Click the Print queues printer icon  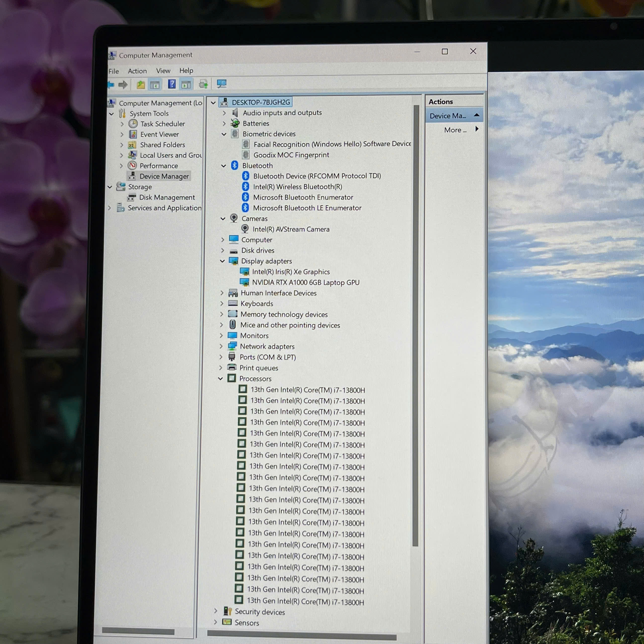pos(232,367)
